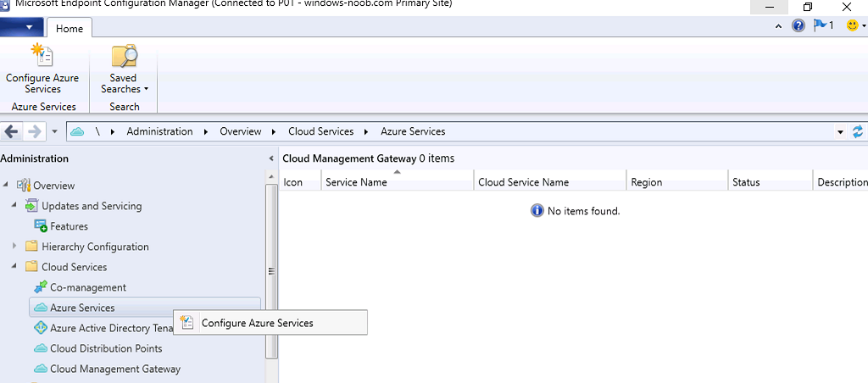
Task: Open the notifications flag icon
Action: click(823, 25)
